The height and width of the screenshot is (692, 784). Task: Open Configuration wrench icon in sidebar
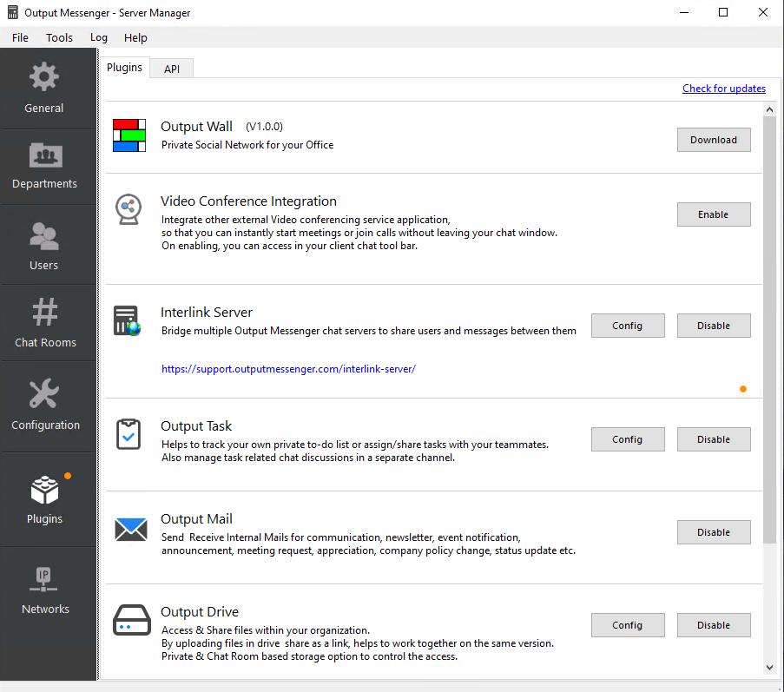pos(44,393)
